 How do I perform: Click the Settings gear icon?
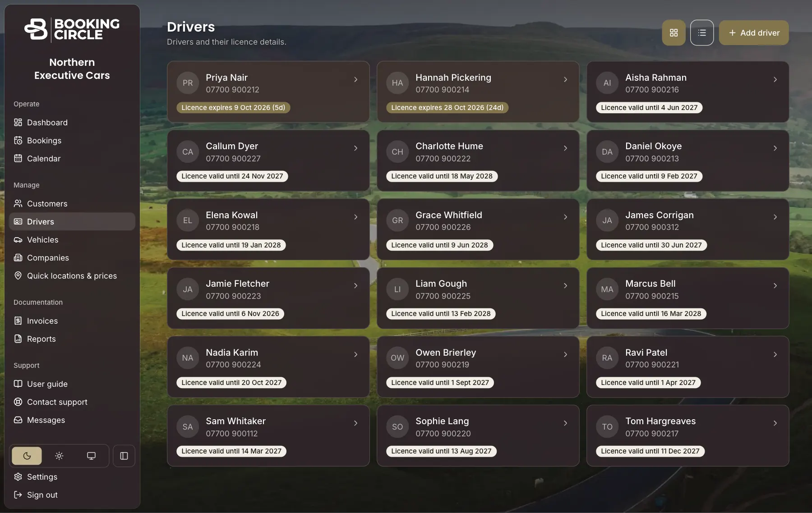[18, 476]
